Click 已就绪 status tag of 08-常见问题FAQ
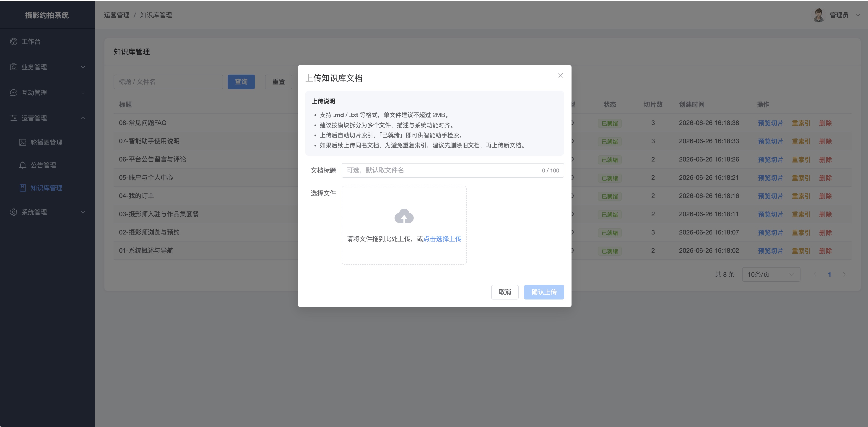 pyautogui.click(x=610, y=123)
